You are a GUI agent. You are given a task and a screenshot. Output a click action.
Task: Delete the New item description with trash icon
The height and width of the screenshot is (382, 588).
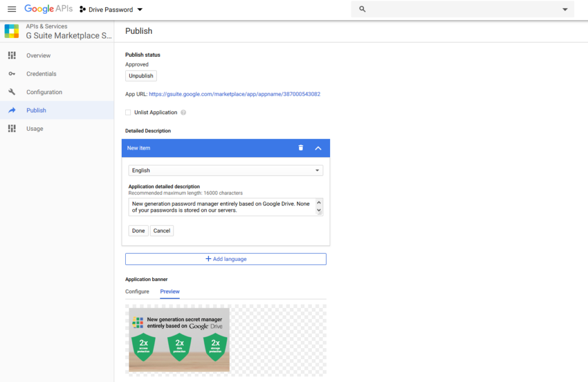point(301,148)
